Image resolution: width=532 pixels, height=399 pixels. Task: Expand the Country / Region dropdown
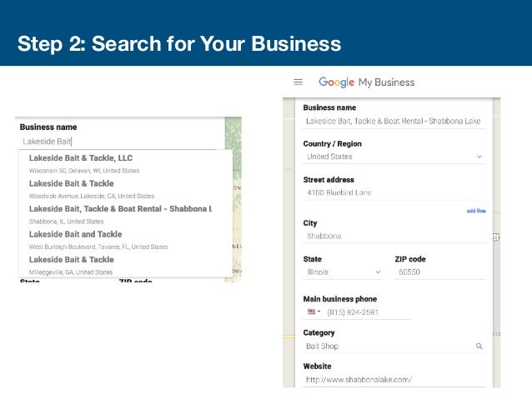pos(479,156)
